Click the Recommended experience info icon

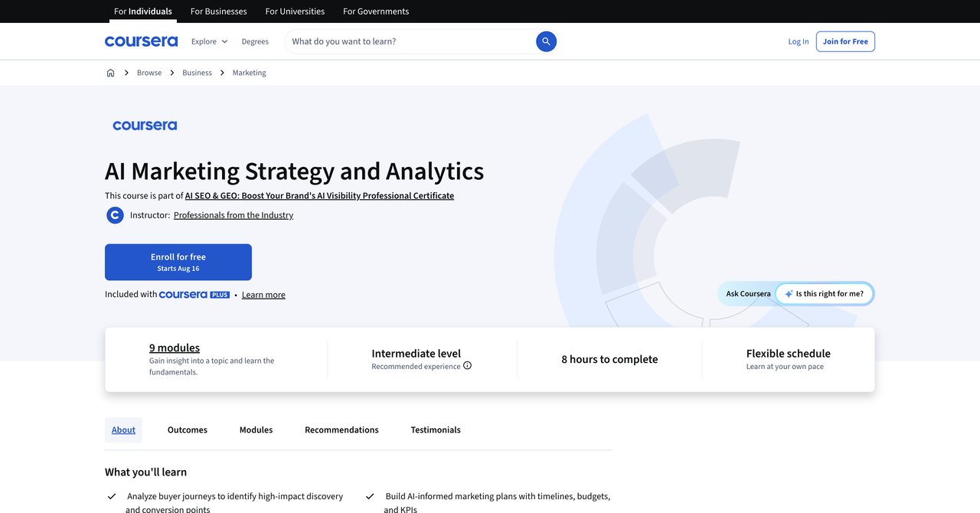[467, 366]
